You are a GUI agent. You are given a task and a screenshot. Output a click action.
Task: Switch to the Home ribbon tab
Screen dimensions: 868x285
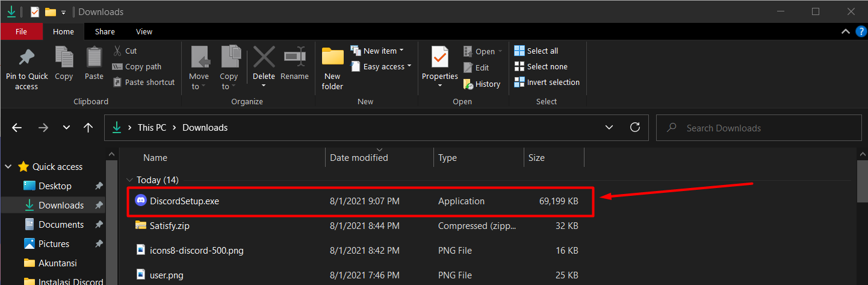(64, 32)
